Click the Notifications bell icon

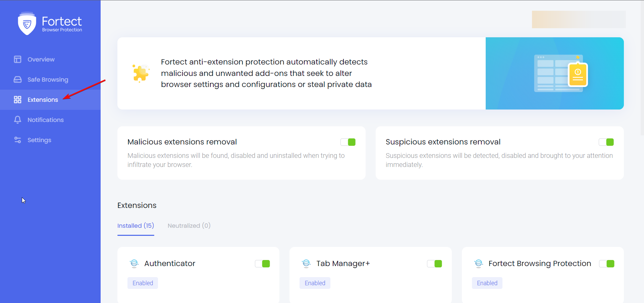[x=17, y=120]
